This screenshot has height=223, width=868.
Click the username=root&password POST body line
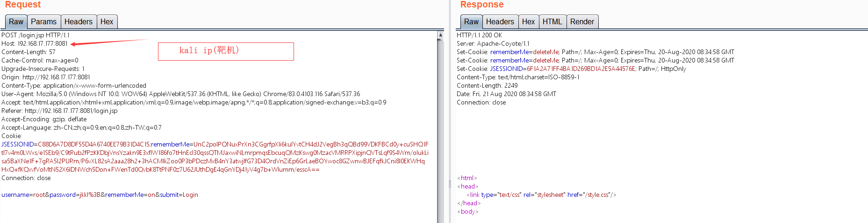click(x=100, y=195)
